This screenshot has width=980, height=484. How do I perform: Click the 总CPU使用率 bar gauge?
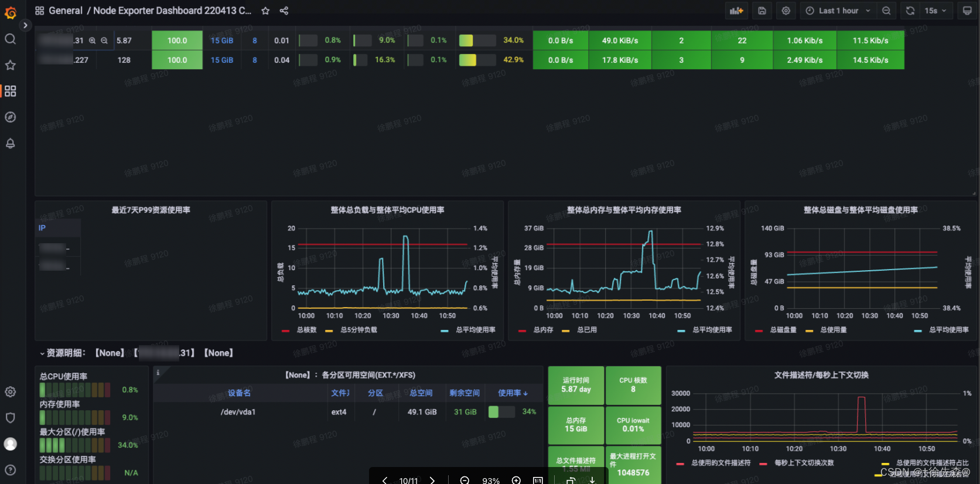75,390
